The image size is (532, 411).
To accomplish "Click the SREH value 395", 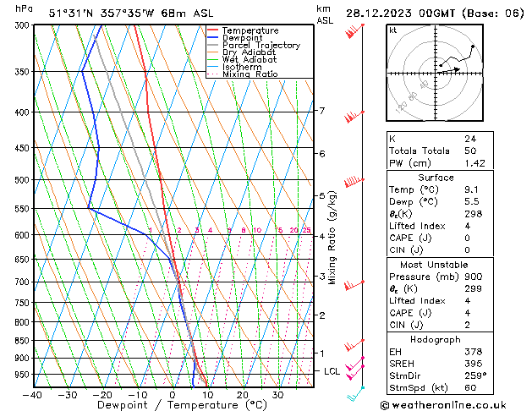I will [x=474, y=364].
